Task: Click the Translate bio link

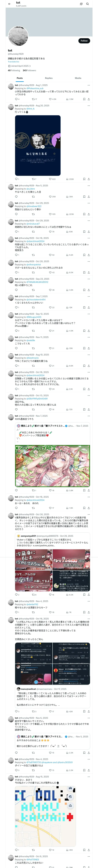Action: pyautogui.click(x=14, y=62)
